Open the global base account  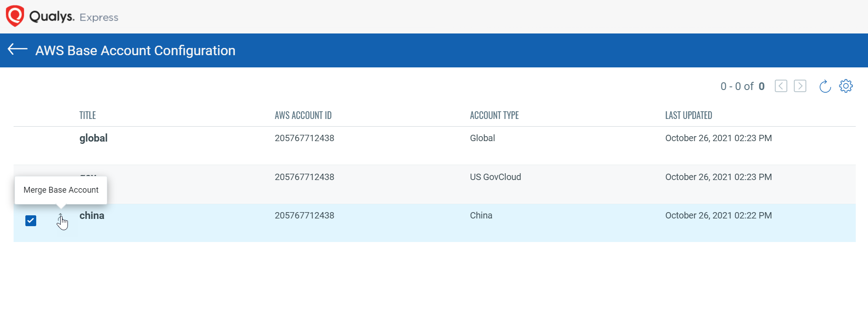[x=93, y=138]
